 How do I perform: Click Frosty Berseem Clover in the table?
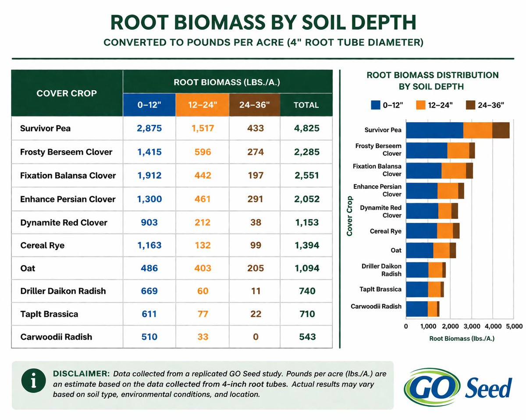66,152
